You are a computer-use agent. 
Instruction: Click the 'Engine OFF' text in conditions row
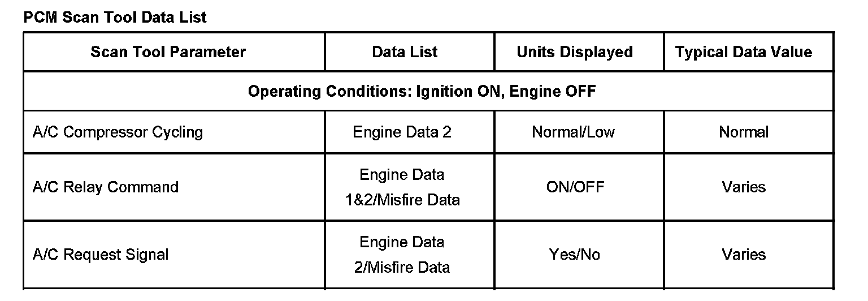(x=552, y=91)
